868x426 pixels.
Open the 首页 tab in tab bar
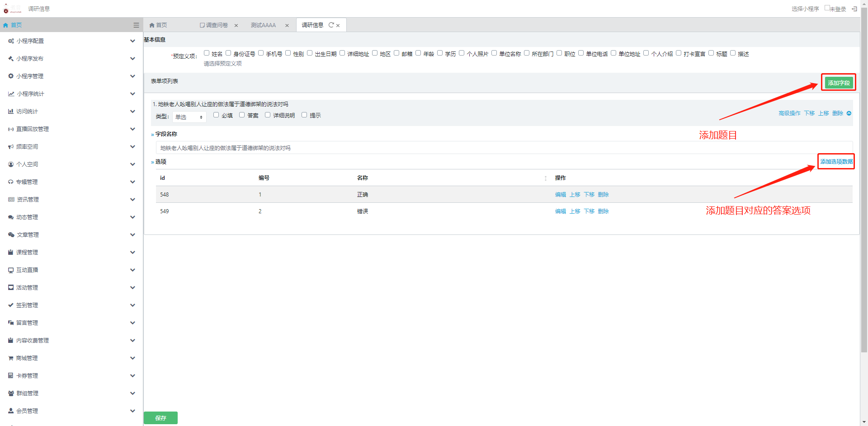click(159, 25)
